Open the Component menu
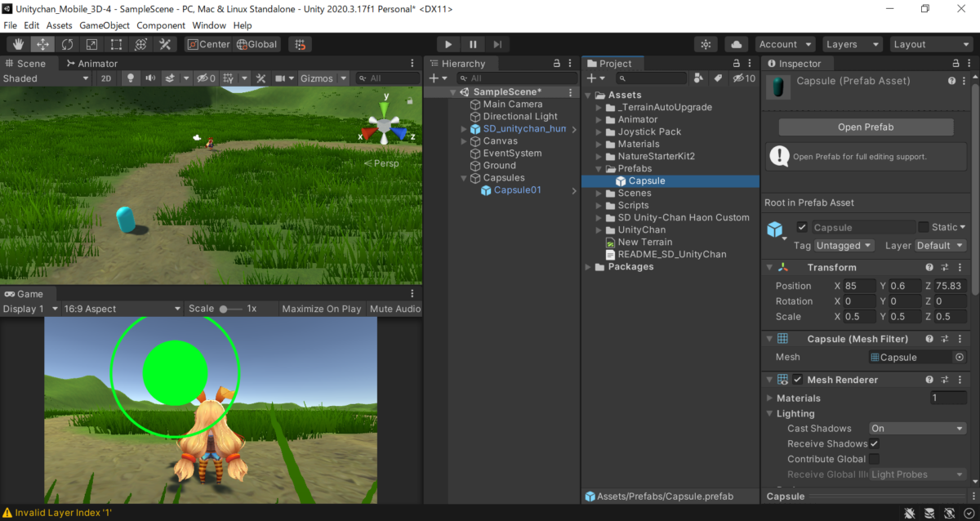This screenshot has height=521, width=980. tap(161, 25)
